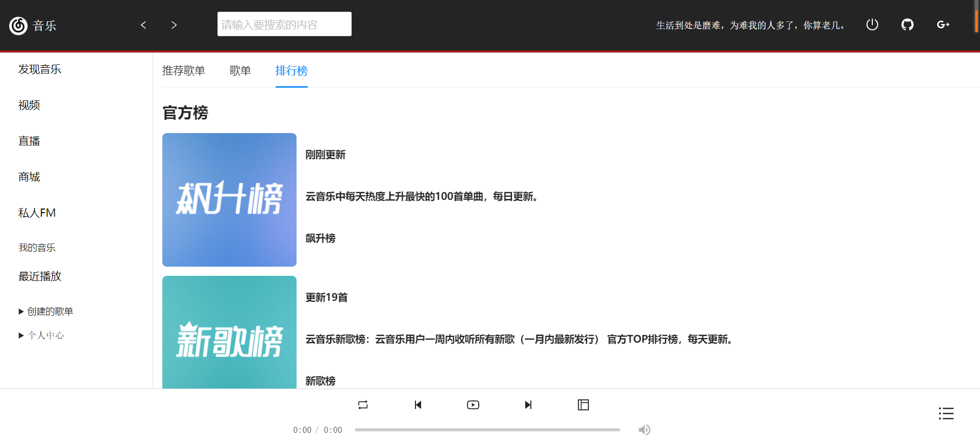Open 私人FM in the sidebar

[37, 213]
